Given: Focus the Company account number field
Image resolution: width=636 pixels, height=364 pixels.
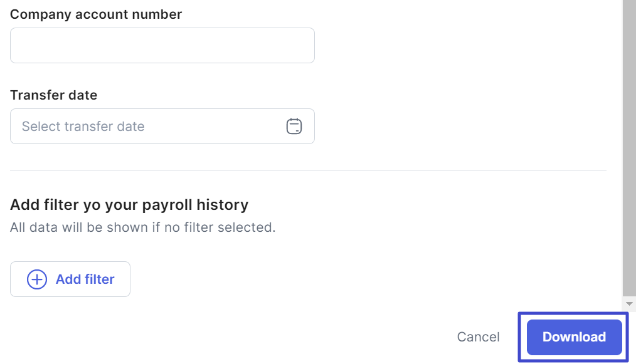Looking at the screenshot, I should [162, 45].
